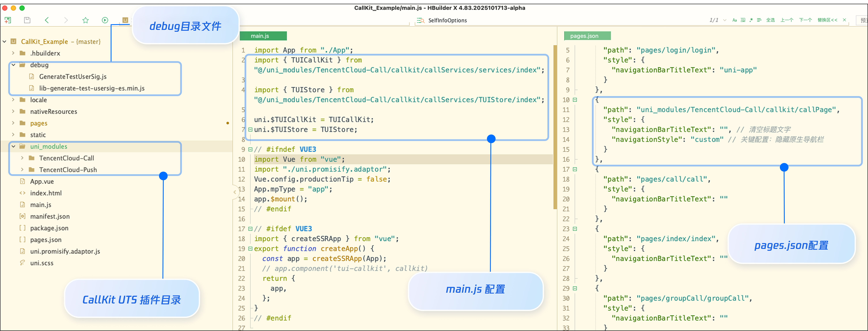Image resolution: width=868 pixels, height=331 pixels.
Task: Click the new file toolbar icon
Action: (8, 20)
